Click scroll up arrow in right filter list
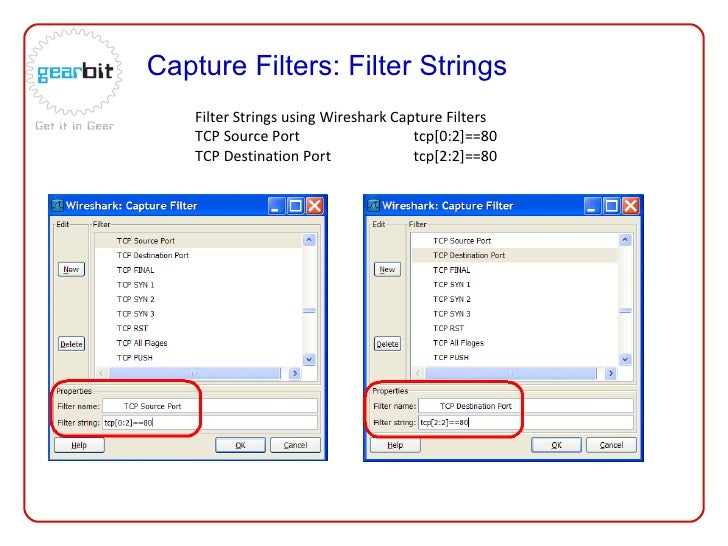The height and width of the screenshot is (546, 728). pos(625,240)
